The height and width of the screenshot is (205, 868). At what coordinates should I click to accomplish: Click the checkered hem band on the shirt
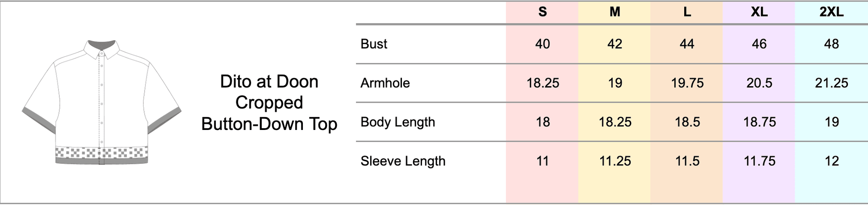coord(101,152)
